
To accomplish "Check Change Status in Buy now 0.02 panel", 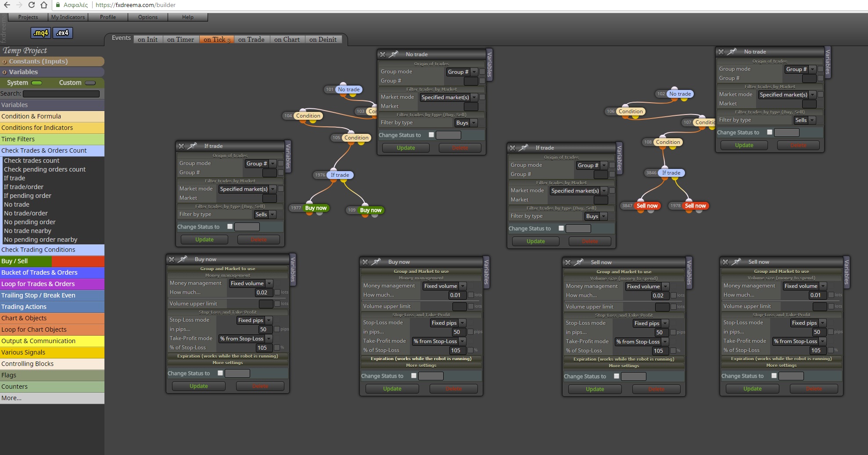I will [220, 373].
